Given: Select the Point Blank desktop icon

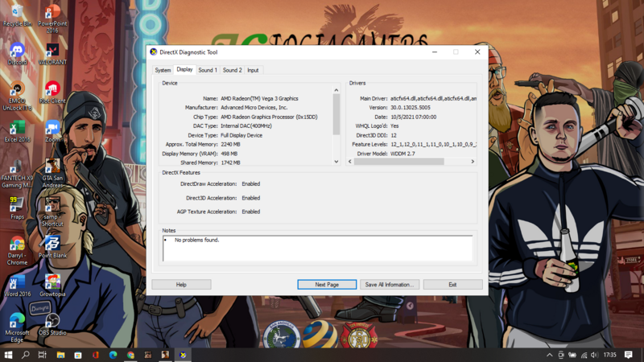Looking at the screenshot, I should pos(52,247).
